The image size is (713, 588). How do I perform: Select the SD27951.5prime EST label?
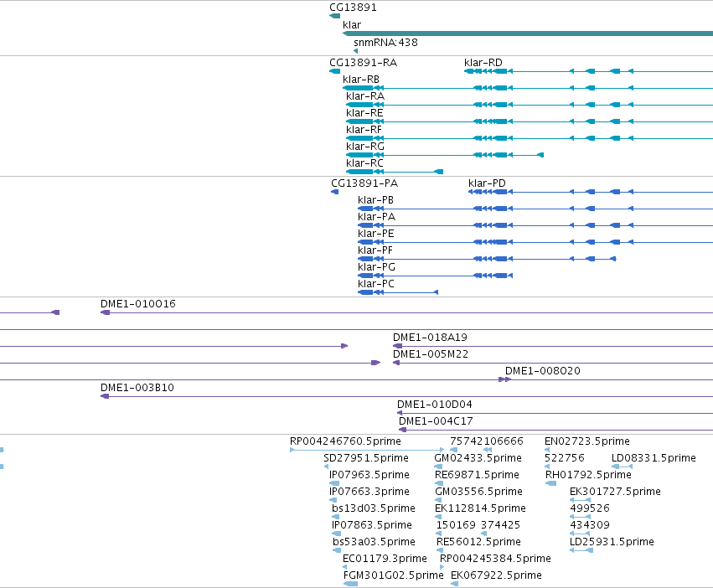[x=366, y=458]
